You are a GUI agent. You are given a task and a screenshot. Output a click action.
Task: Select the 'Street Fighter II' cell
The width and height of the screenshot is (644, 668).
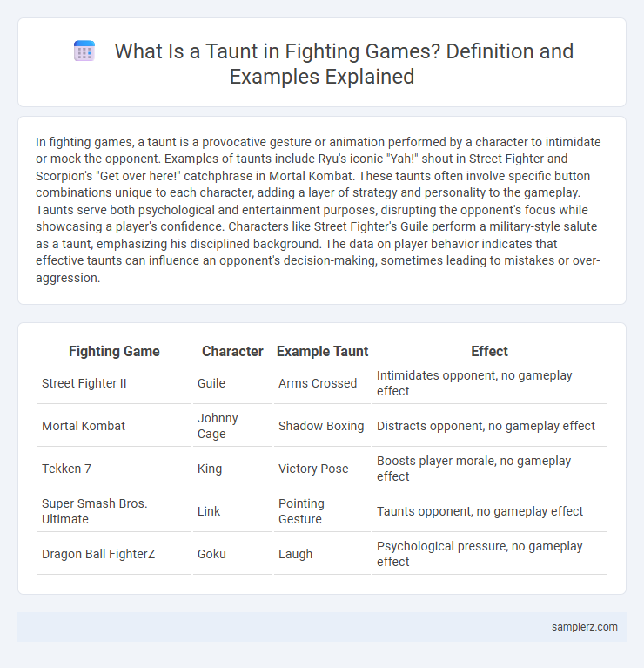click(114, 383)
